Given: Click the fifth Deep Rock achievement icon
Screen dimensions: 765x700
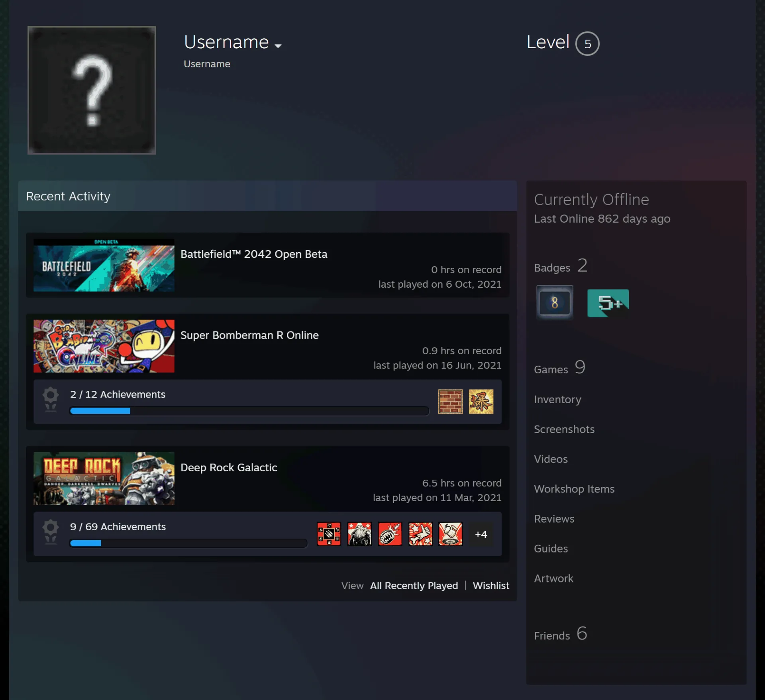Looking at the screenshot, I should (451, 534).
